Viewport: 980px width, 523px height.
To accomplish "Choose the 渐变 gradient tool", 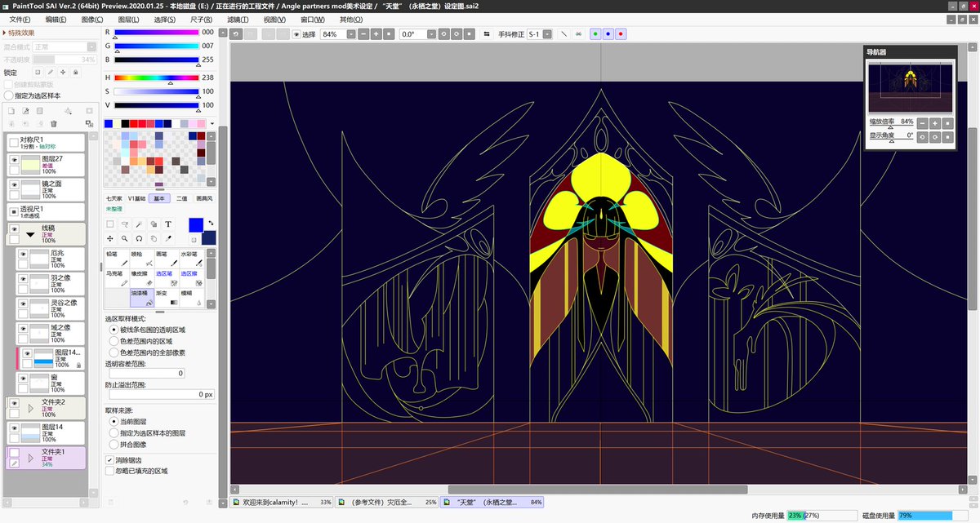I will (x=165, y=299).
